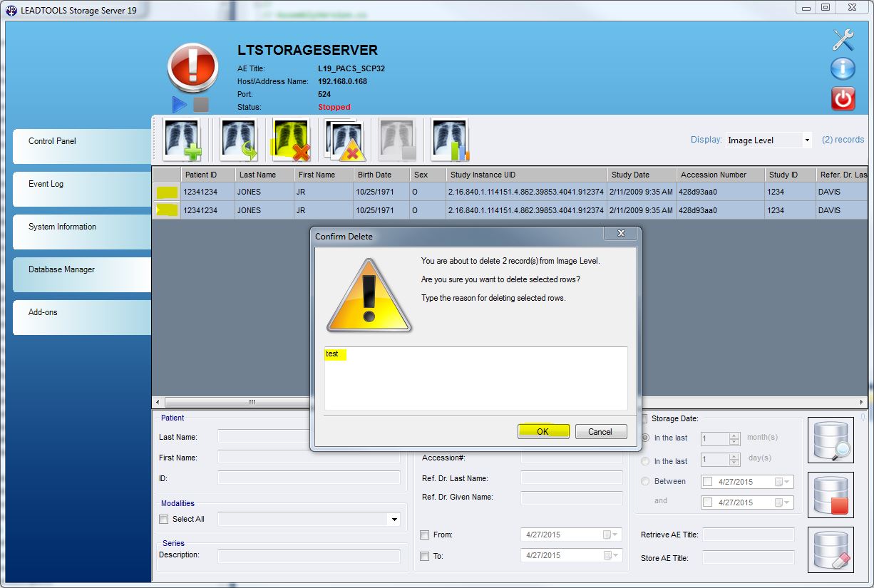
Task: Open the Event Log tab
Action: click(x=82, y=190)
